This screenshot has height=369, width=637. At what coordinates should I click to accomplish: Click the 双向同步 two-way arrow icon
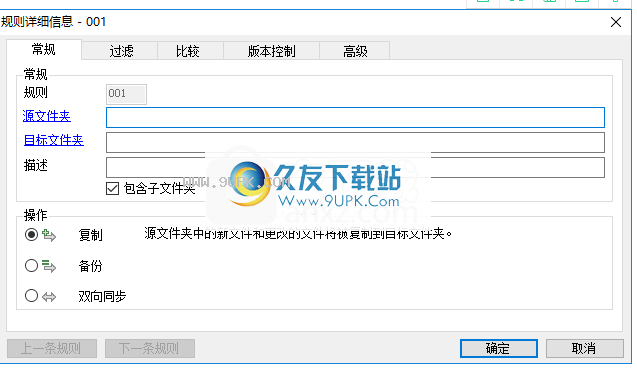pyautogui.click(x=49, y=297)
